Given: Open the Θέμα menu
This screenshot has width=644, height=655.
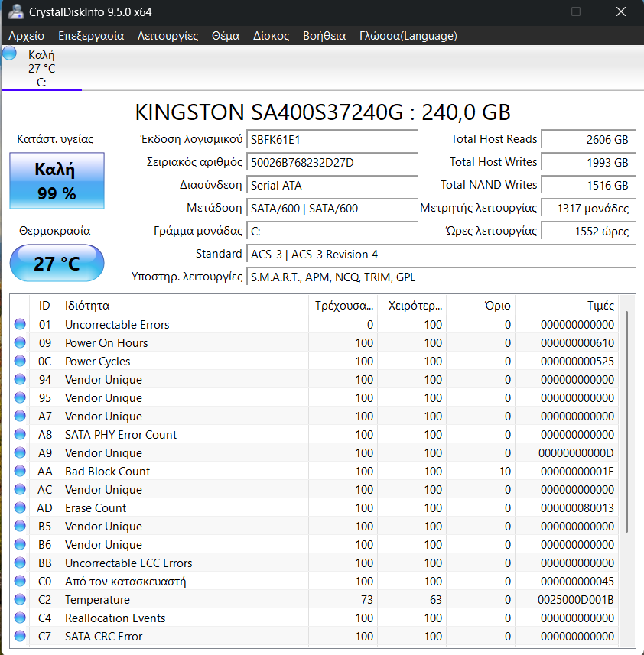Looking at the screenshot, I should (x=226, y=36).
